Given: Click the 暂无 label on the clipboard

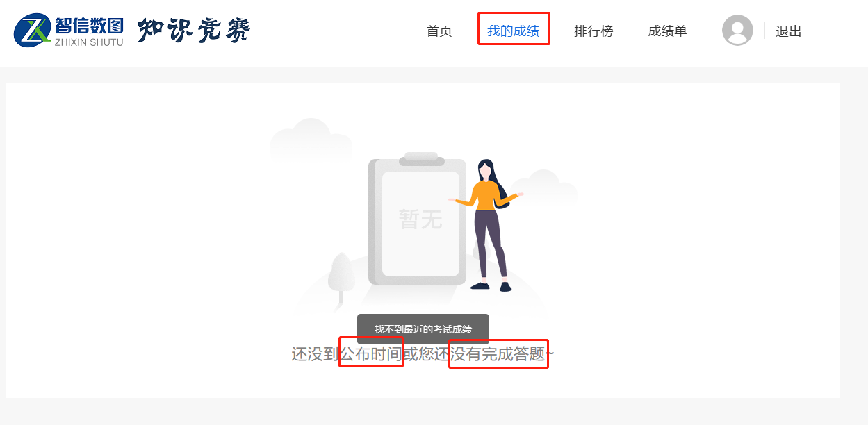Looking at the screenshot, I should click(x=420, y=219).
